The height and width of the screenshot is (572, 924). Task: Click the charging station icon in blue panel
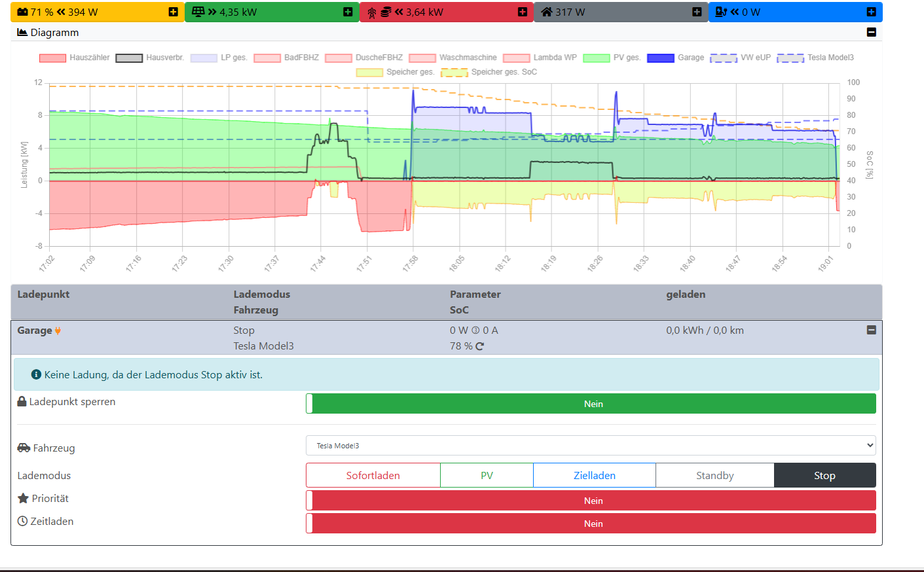pyautogui.click(x=721, y=12)
